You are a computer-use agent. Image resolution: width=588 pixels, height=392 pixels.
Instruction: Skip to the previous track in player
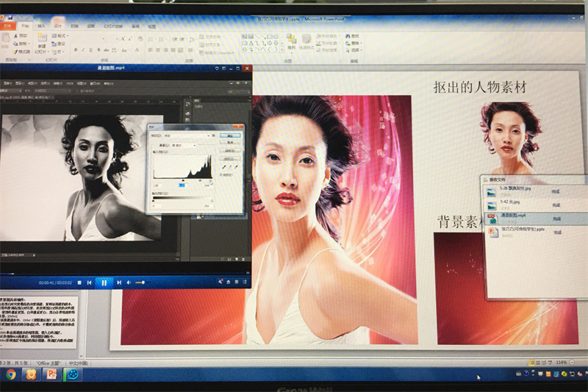click(x=90, y=282)
